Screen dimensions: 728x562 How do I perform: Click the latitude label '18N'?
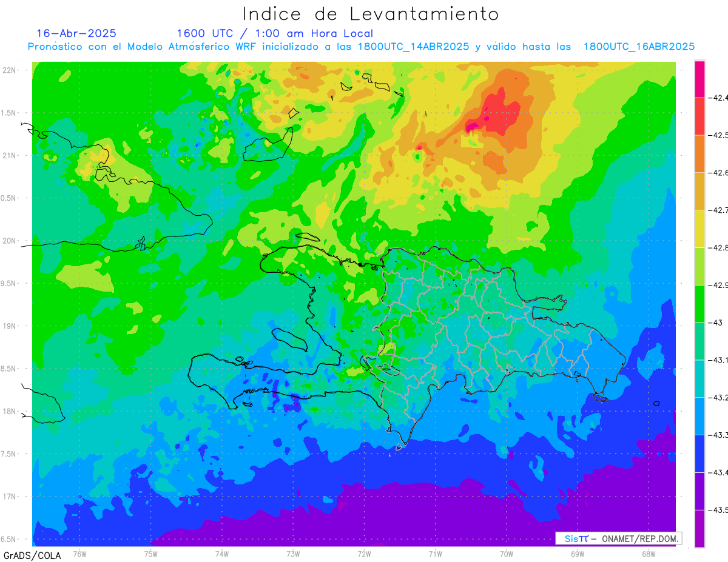point(8,412)
